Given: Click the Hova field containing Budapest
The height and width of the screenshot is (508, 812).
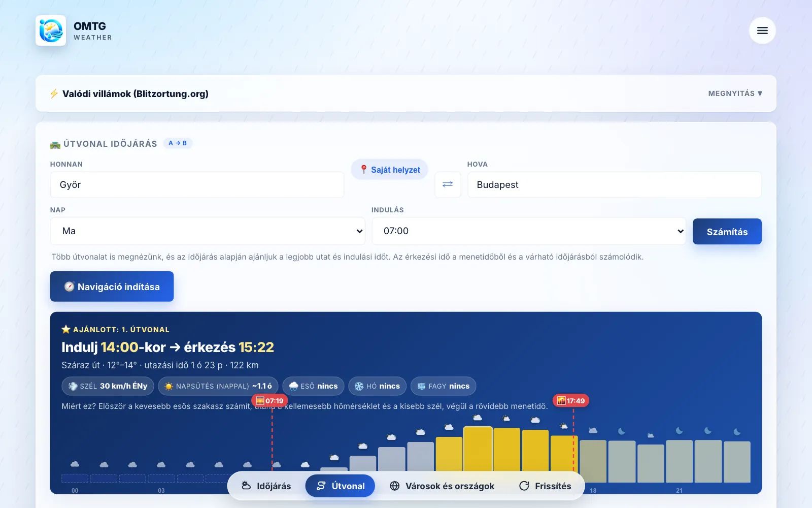Looking at the screenshot, I should pyautogui.click(x=615, y=185).
